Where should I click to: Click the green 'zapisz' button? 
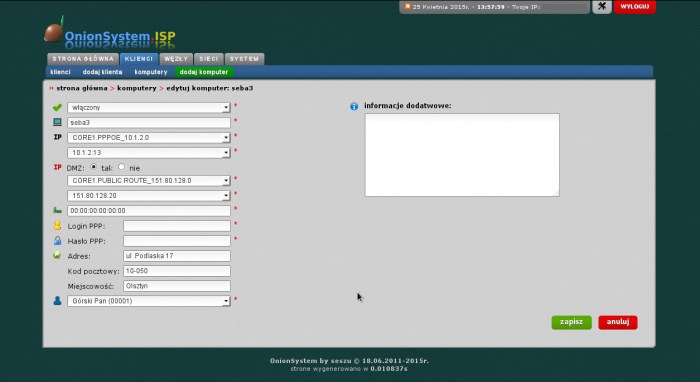(571, 322)
